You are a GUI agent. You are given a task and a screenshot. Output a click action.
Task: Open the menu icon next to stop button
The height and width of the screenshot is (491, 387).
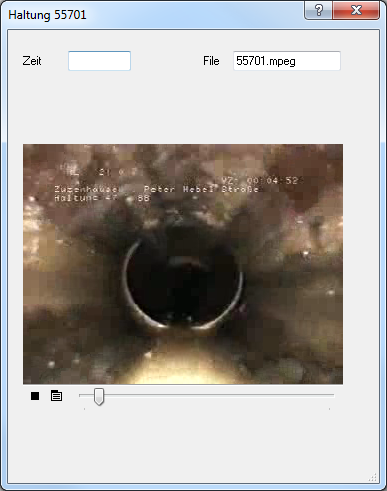[56, 396]
